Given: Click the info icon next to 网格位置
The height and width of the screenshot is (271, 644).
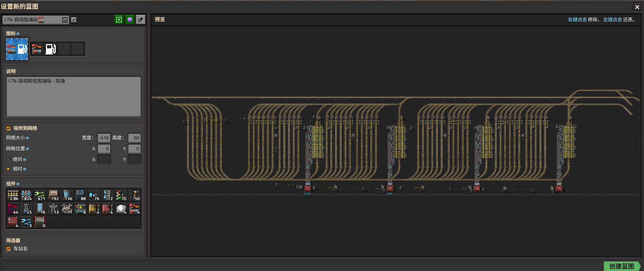Looking at the screenshot, I should tap(27, 149).
